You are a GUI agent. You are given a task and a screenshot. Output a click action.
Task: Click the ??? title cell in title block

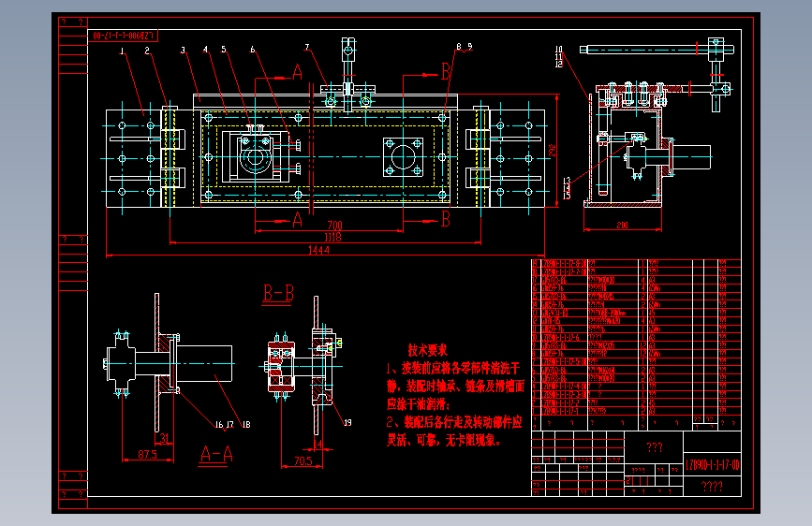pyautogui.click(x=654, y=447)
